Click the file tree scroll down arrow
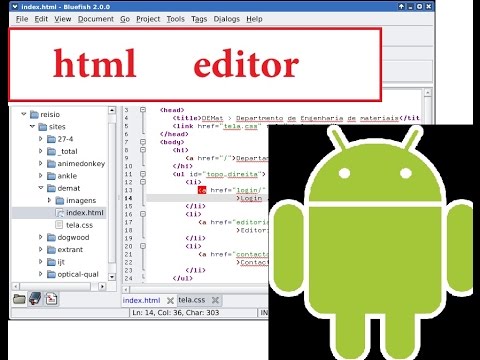The image size is (480, 360). (112, 277)
